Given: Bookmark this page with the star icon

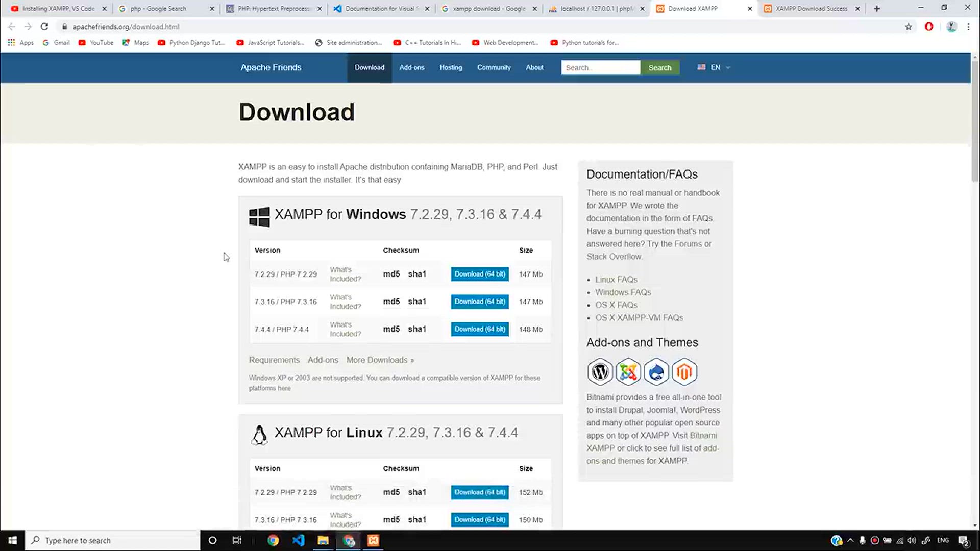Looking at the screenshot, I should pyautogui.click(x=909, y=27).
